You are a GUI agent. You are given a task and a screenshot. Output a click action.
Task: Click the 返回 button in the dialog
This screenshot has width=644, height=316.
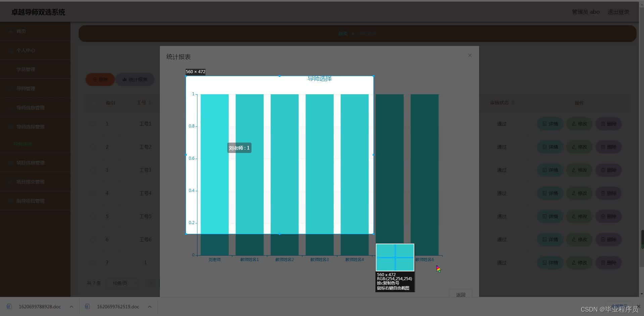coord(461,293)
